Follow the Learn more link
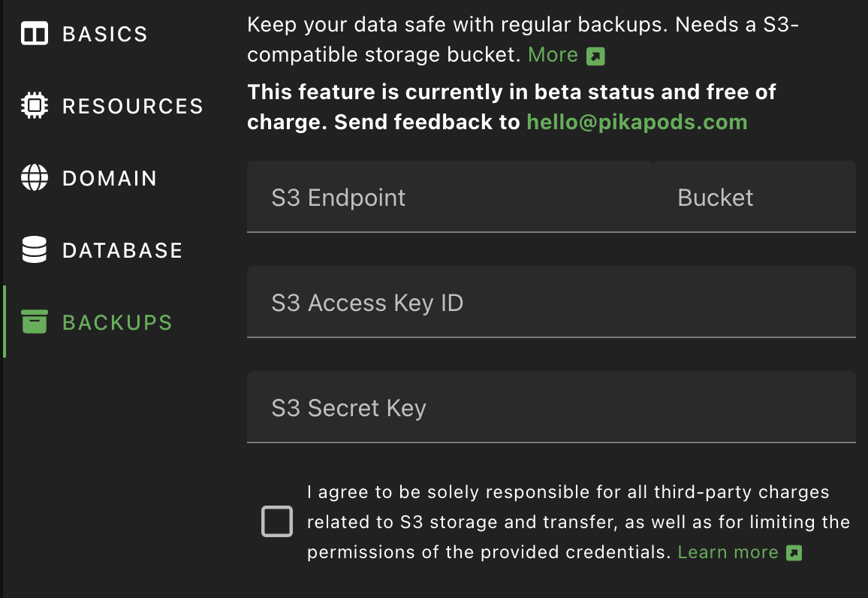The width and height of the screenshot is (868, 598). 728,552
